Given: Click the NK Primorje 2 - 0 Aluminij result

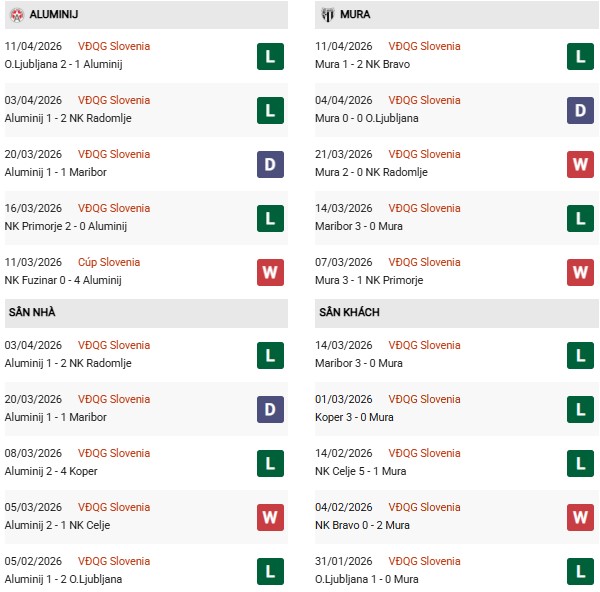Looking at the screenshot, I should [67, 226].
